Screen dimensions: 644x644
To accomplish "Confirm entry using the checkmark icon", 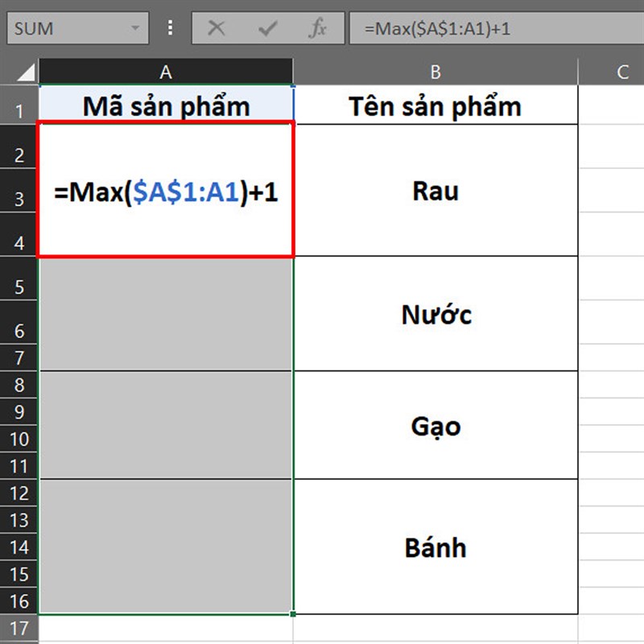I will tap(267, 27).
